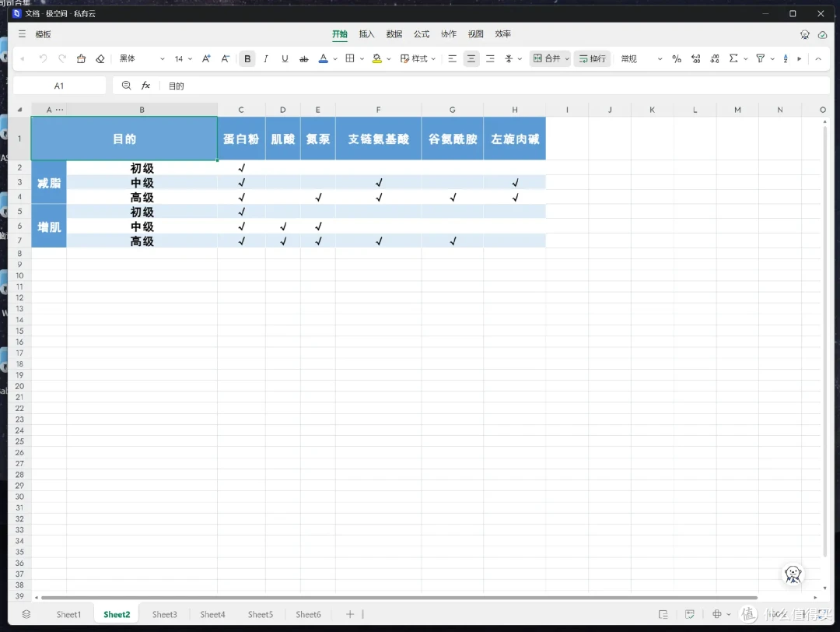Open the 模板 templates button
Image resolution: width=840 pixels, height=632 pixels.
43,34
